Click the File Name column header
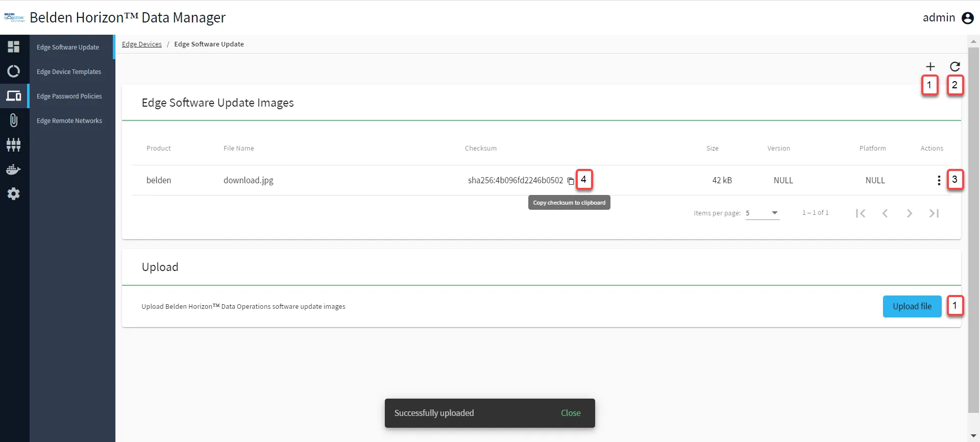Screen dimensions: 980x442 pyautogui.click(x=239, y=149)
